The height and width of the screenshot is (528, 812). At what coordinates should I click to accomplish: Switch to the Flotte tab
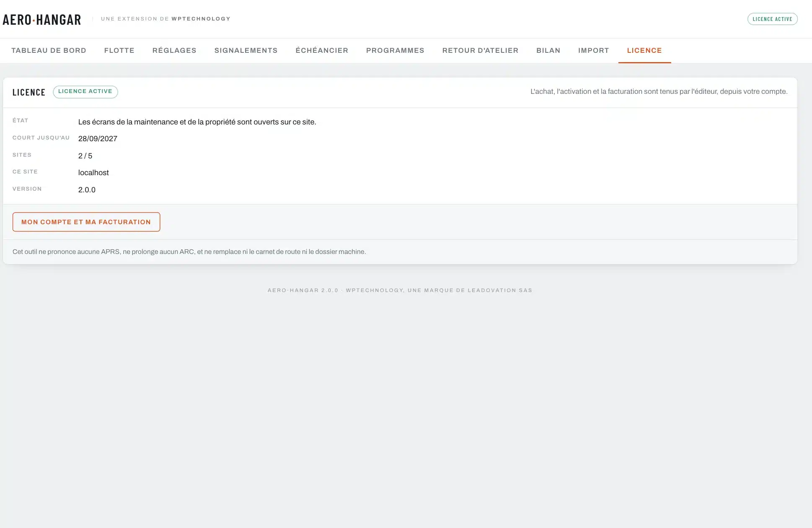(x=119, y=51)
